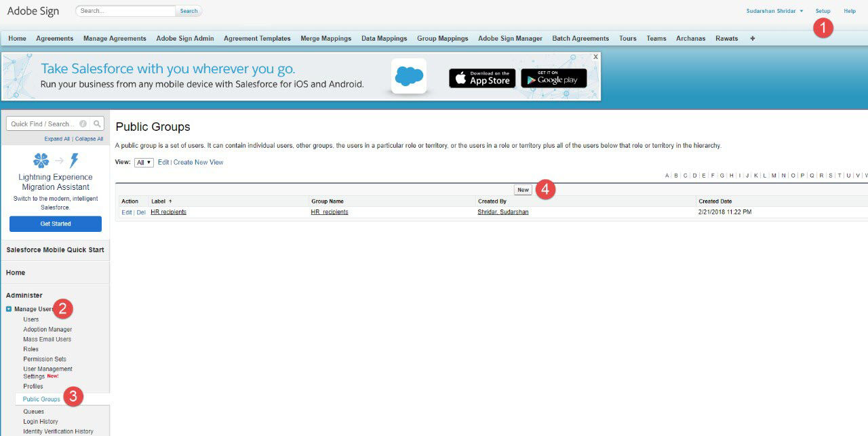
Task: Open the Home tab
Action: click(x=18, y=39)
